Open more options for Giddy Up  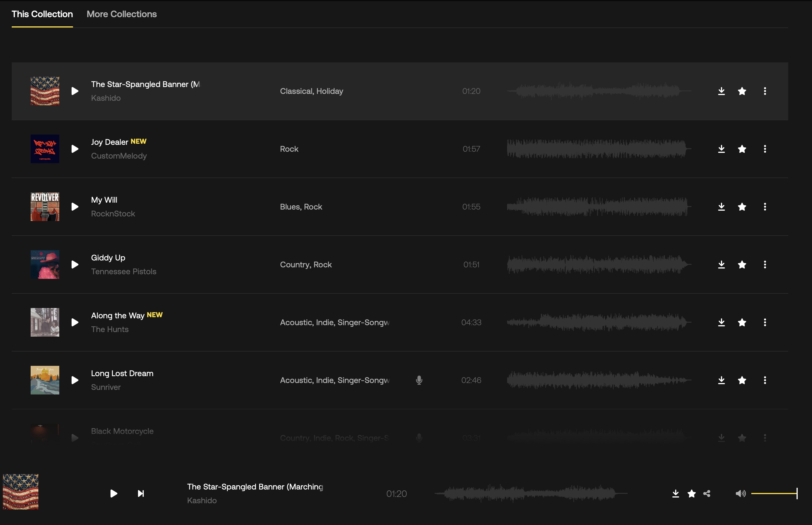(765, 265)
